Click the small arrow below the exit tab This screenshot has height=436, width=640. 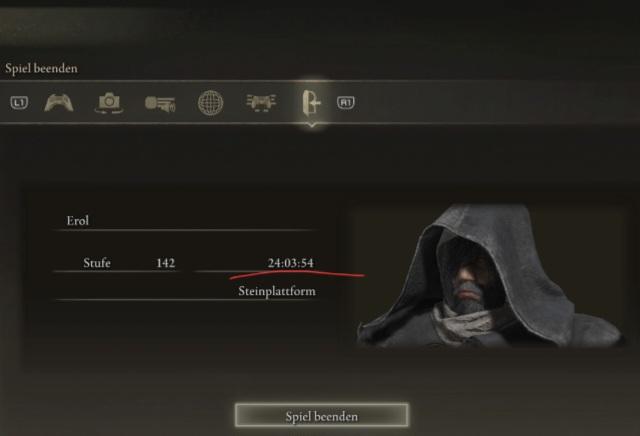(312, 125)
